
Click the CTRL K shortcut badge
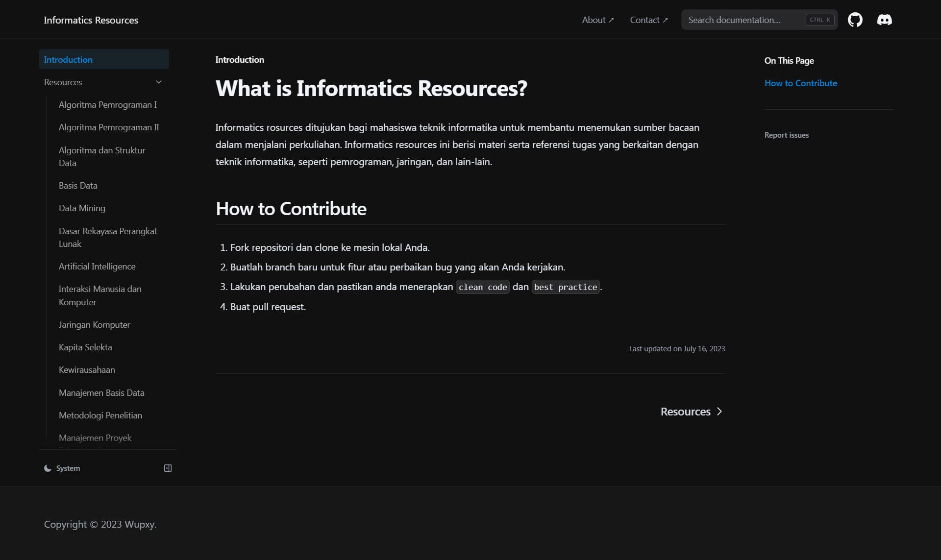coord(819,20)
